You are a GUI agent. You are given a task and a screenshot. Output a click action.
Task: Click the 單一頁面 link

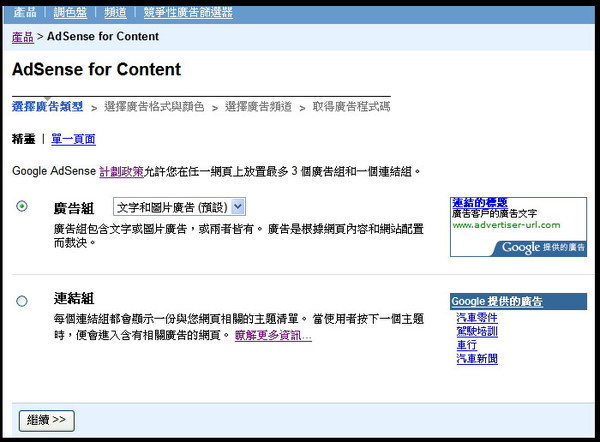click(73, 139)
